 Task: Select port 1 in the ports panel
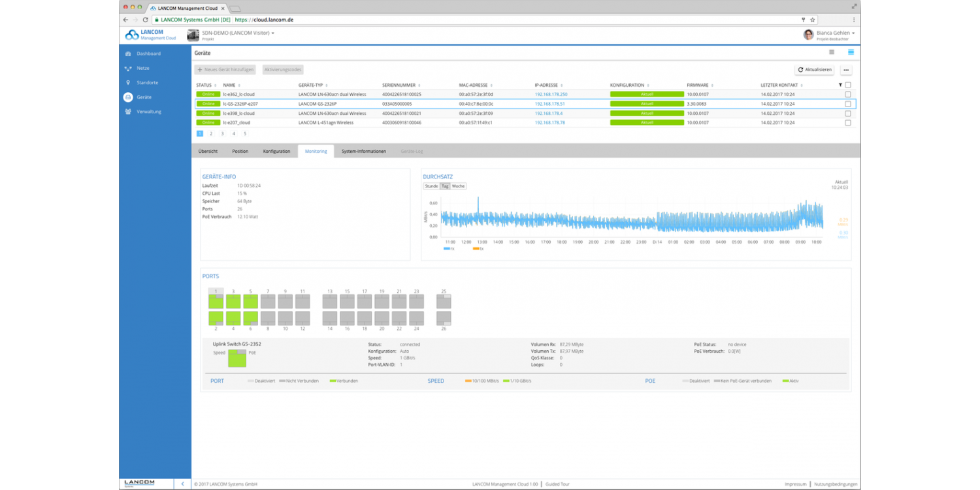pos(216,301)
